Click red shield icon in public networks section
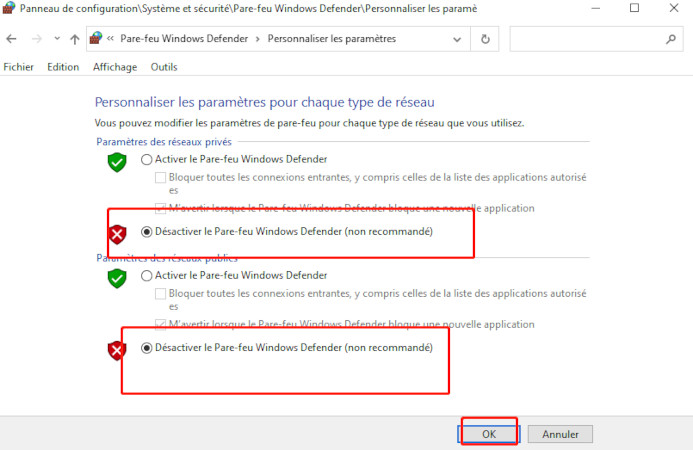This screenshot has height=450, width=693. coord(117,351)
